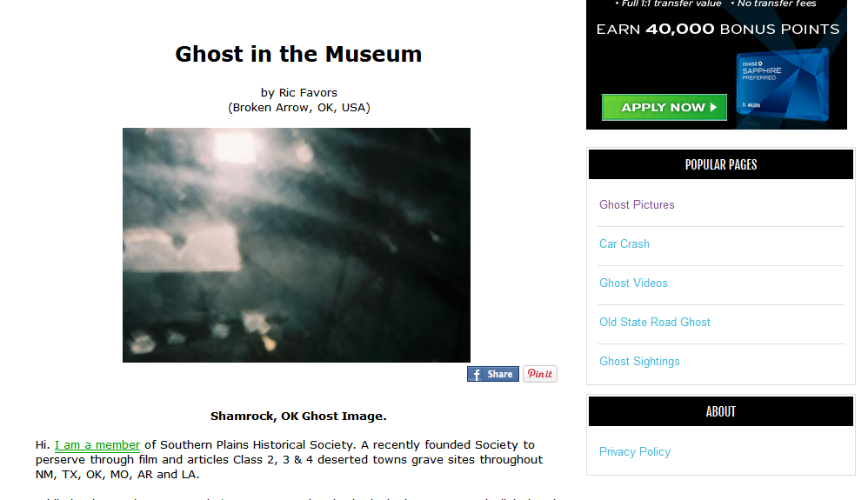Click the 'Earn 40,000 Bonus Points' ad text
Viewport: 868px width, 500px height.
click(718, 30)
